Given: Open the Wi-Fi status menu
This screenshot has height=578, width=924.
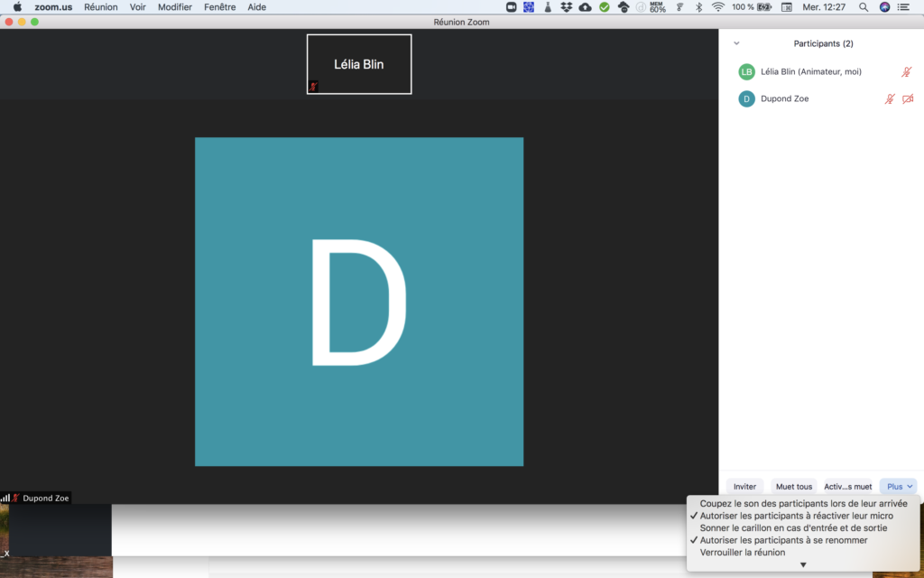Looking at the screenshot, I should [717, 7].
